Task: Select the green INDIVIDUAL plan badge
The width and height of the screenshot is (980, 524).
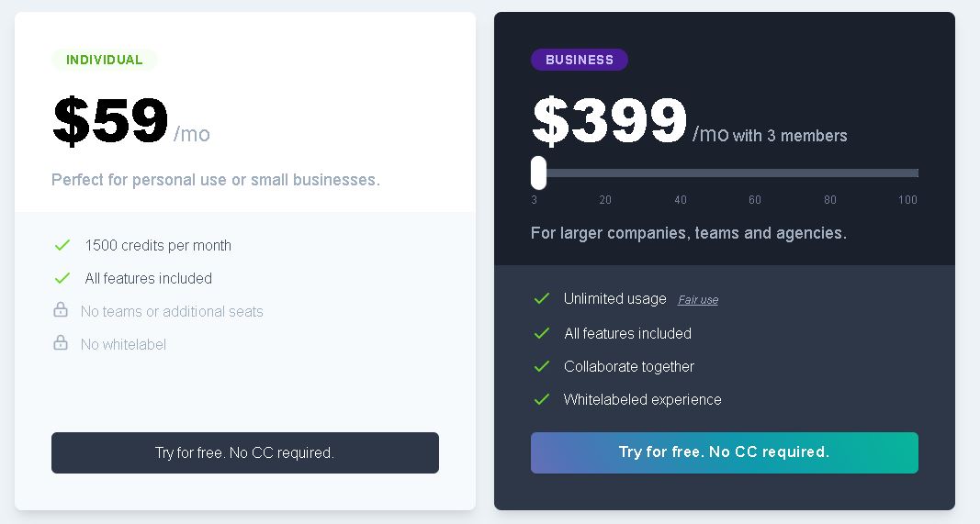Action: pyautogui.click(x=105, y=60)
